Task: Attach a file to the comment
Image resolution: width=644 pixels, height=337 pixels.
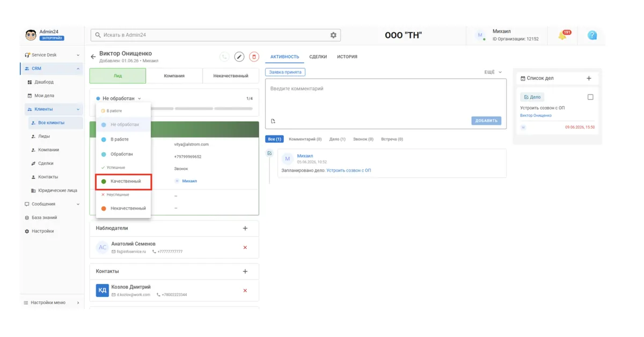Action: pos(273,121)
